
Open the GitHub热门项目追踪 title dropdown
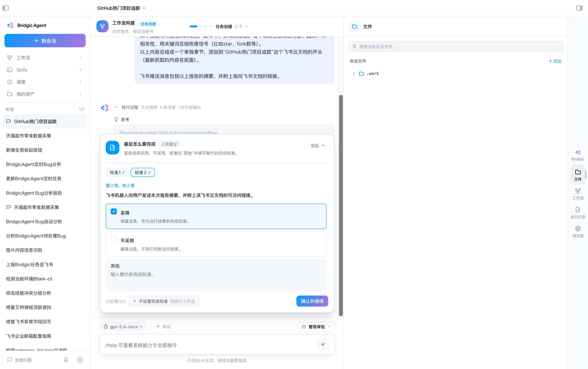pos(144,8)
